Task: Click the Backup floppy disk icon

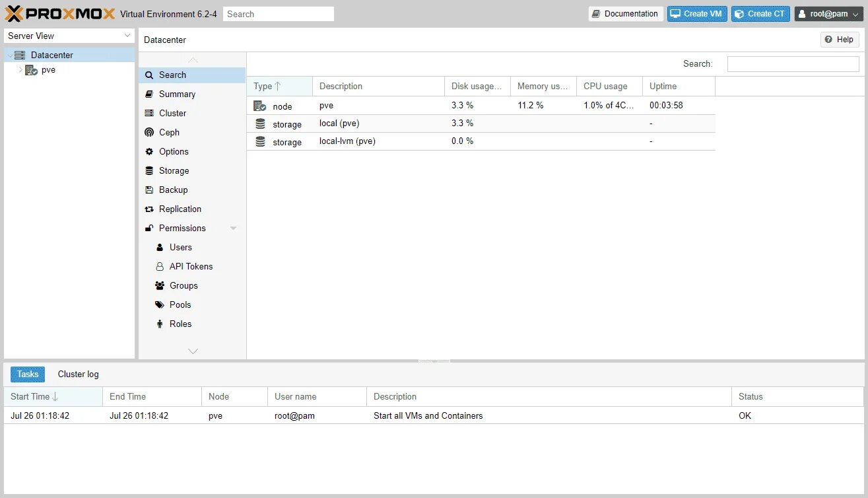Action: click(149, 190)
